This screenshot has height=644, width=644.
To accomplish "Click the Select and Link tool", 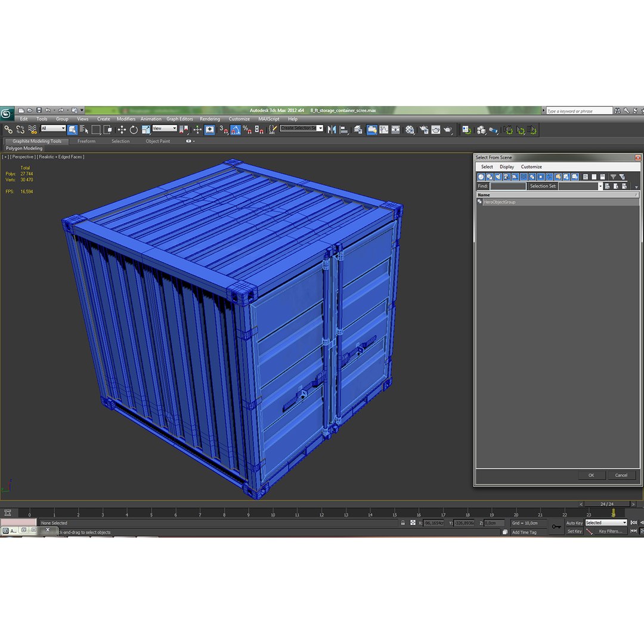I will click(x=8, y=130).
